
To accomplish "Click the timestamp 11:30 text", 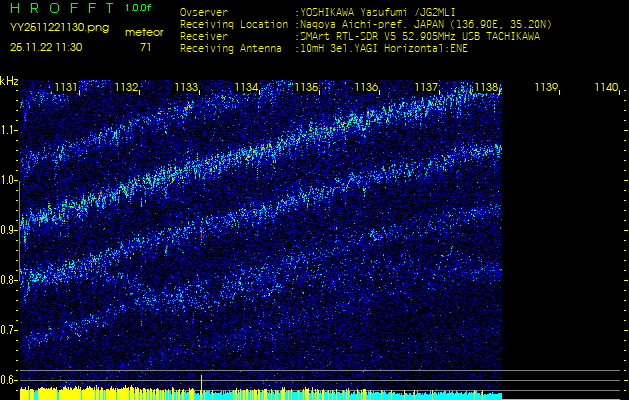I will click(67, 47).
